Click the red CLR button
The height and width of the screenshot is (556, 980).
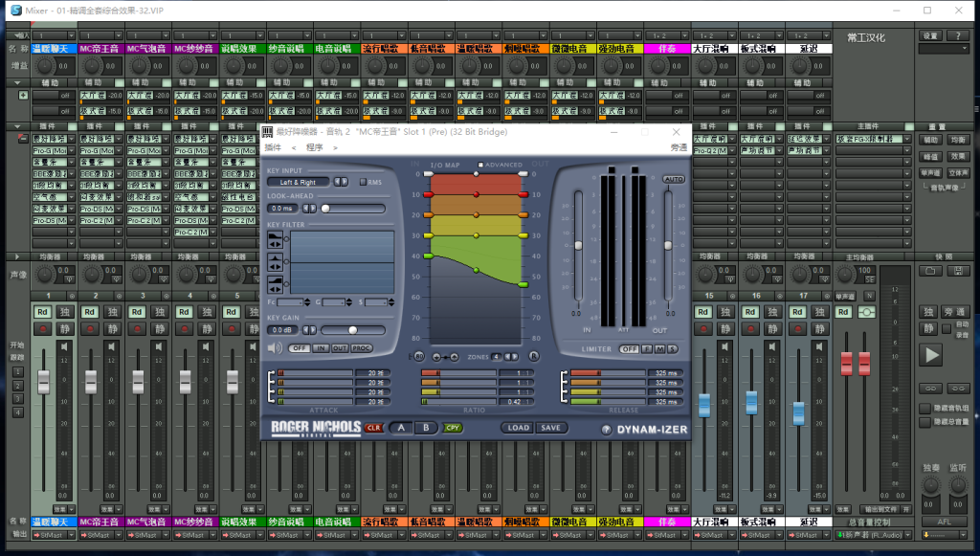[373, 428]
